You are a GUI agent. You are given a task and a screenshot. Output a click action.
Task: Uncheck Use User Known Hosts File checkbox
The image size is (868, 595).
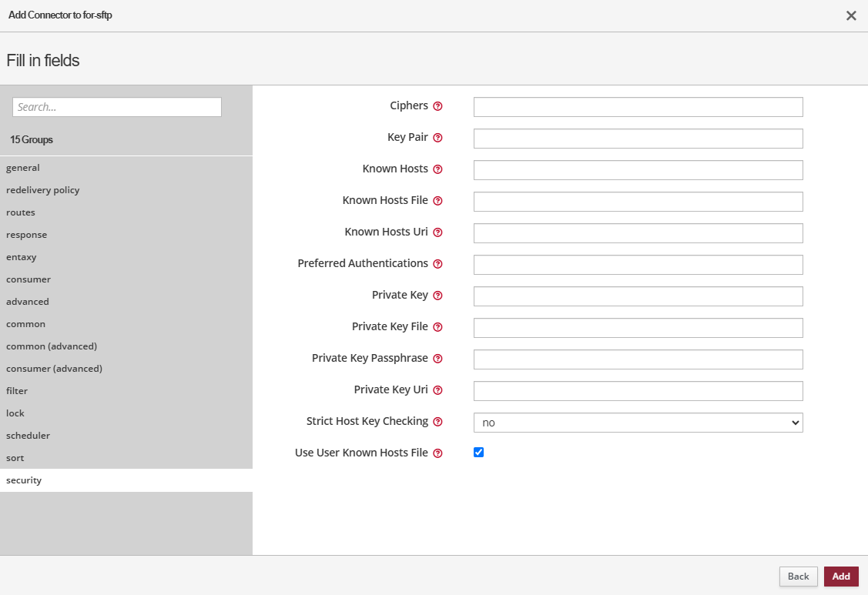click(x=478, y=453)
